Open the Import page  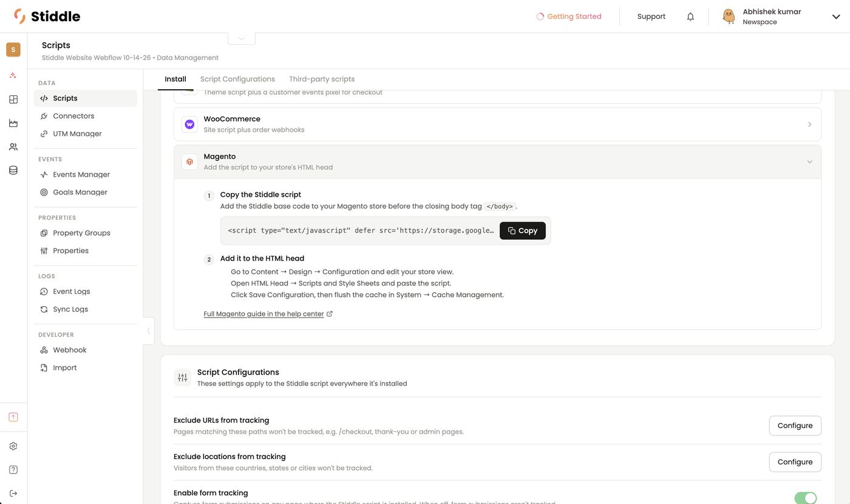coord(86,367)
